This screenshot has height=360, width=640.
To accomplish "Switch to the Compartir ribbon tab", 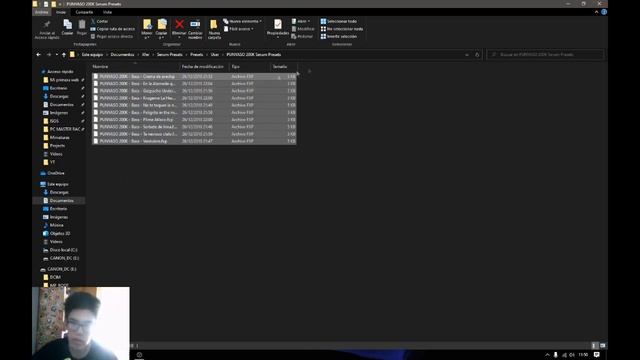I will pyautogui.click(x=84, y=12).
